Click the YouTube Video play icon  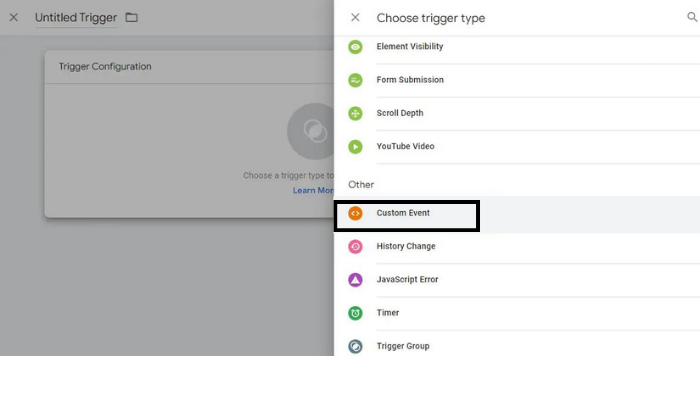pyautogui.click(x=355, y=147)
